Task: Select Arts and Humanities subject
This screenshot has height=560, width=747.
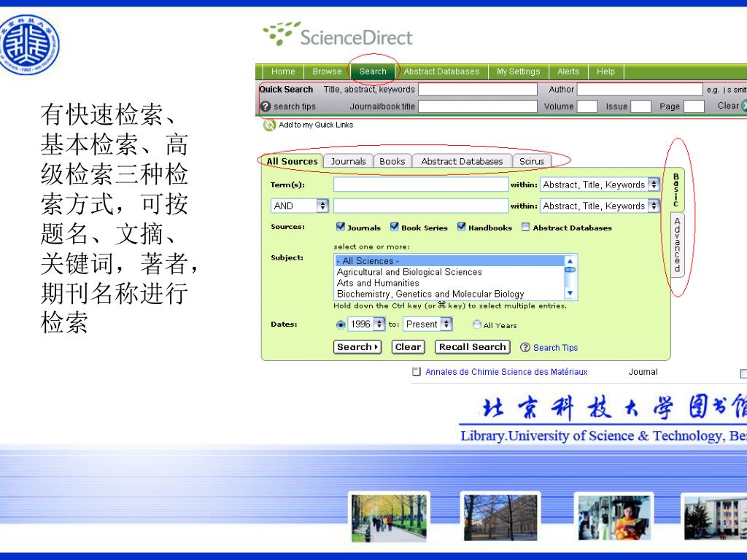Action: click(449, 283)
